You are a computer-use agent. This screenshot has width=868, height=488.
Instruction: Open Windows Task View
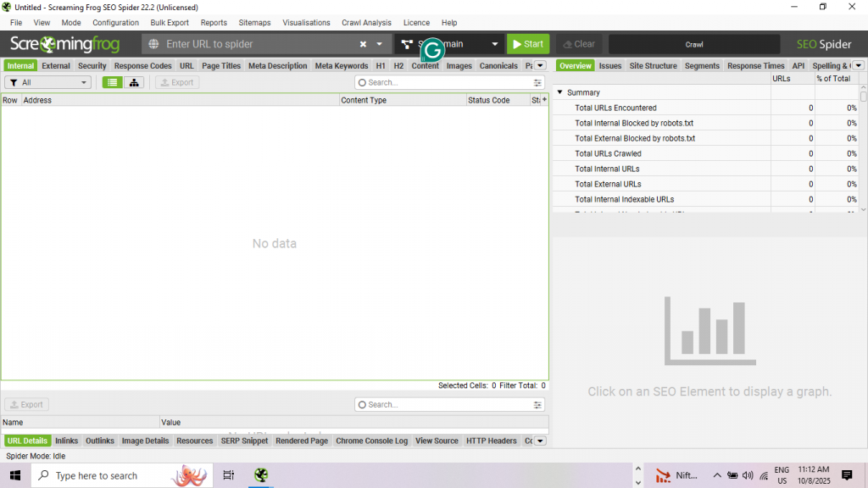(x=228, y=475)
